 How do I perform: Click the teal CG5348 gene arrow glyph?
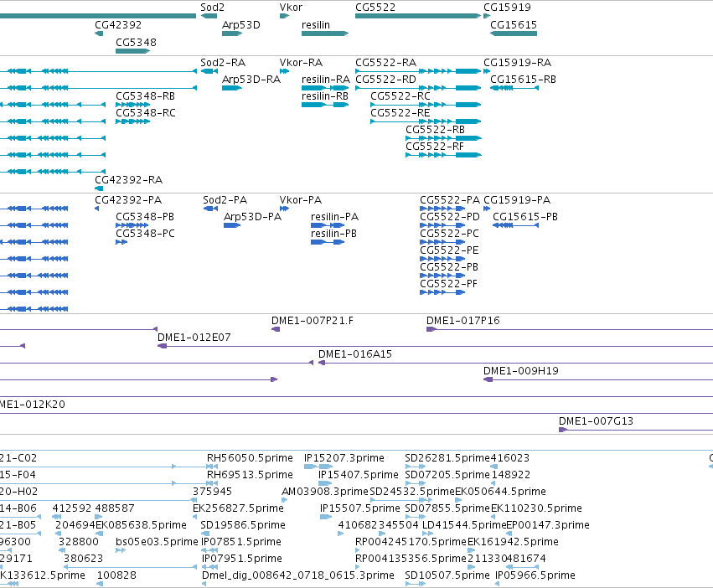point(132,51)
